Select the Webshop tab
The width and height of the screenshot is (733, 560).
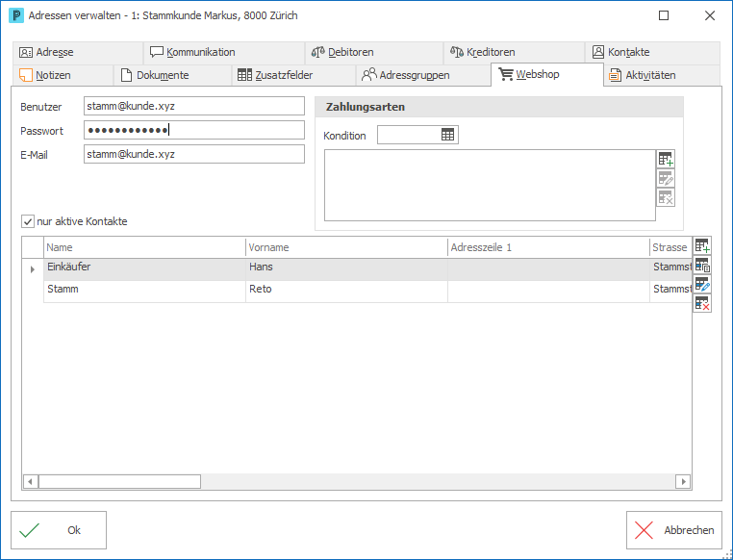click(547, 74)
